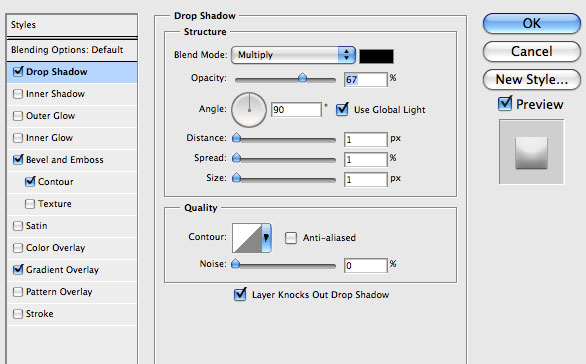
Task: Open the Inner Glow settings row
Action: (72, 138)
